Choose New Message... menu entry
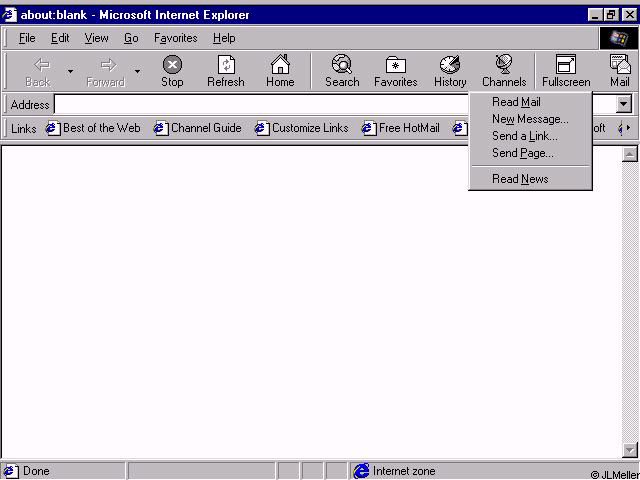 pos(530,119)
